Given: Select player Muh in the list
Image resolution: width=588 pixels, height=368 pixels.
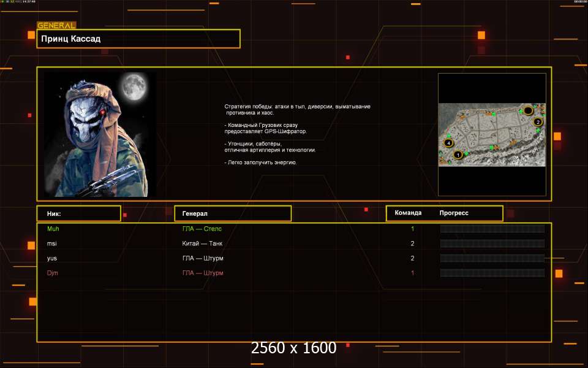Looking at the screenshot, I should pos(53,229).
